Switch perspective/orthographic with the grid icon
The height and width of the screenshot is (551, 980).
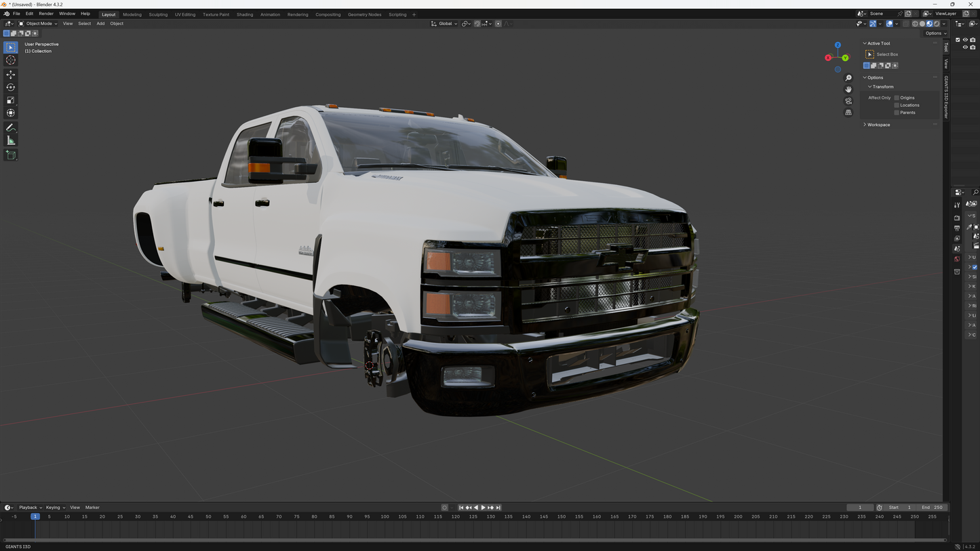pos(848,113)
